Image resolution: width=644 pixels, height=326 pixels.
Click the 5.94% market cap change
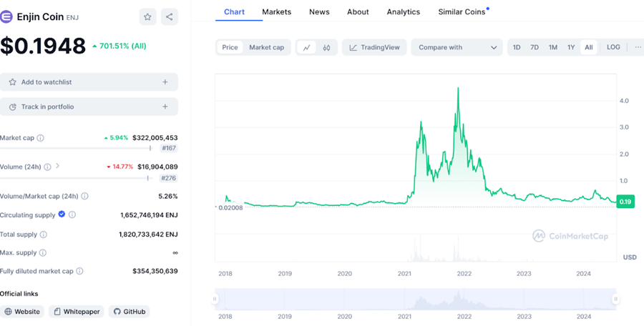pos(116,138)
